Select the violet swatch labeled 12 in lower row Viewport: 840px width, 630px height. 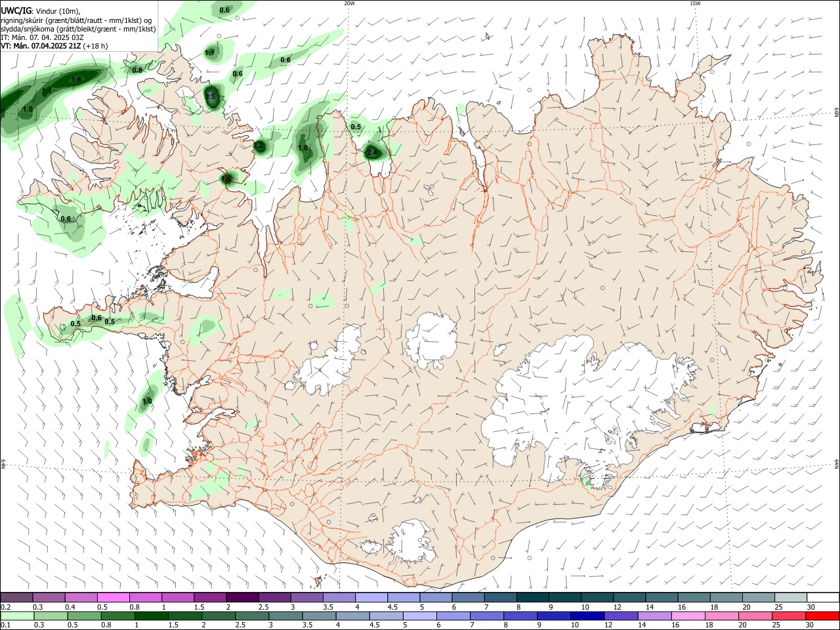pyautogui.click(x=620, y=616)
